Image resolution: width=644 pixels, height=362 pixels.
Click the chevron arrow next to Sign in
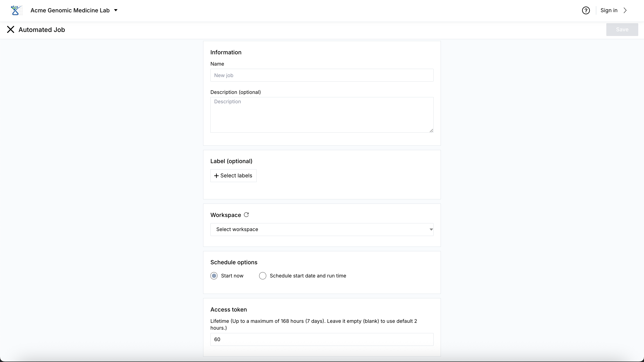point(625,10)
